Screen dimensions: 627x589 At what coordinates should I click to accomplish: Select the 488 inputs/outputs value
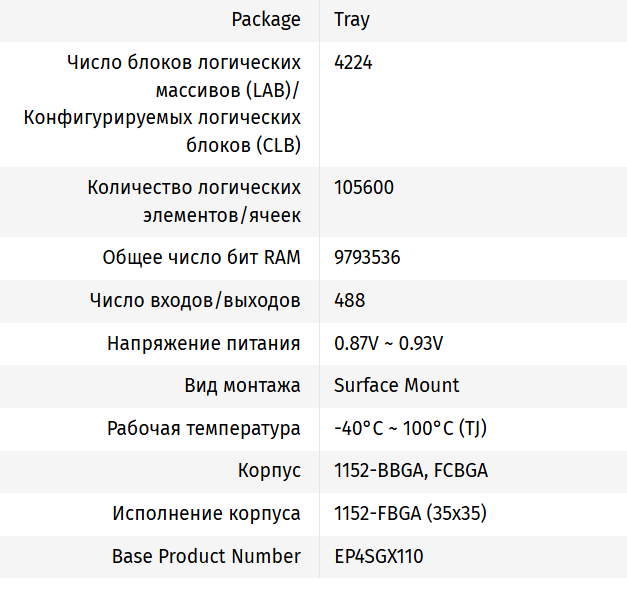[x=350, y=300]
